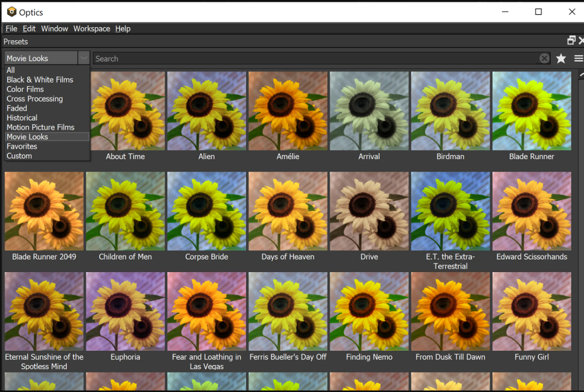Screen dimensions: 584x392
Task: Open the Edit menu
Action: click(29, 29)
